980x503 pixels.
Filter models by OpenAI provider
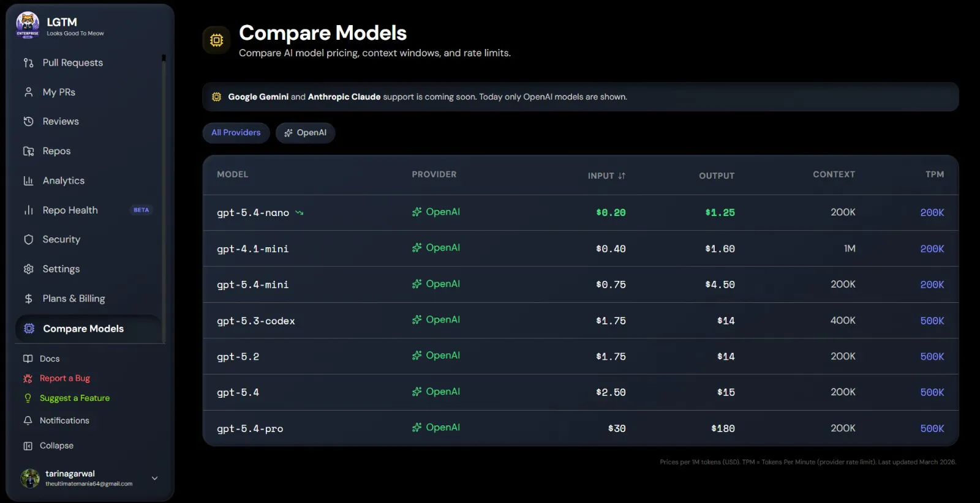[305, 133]
